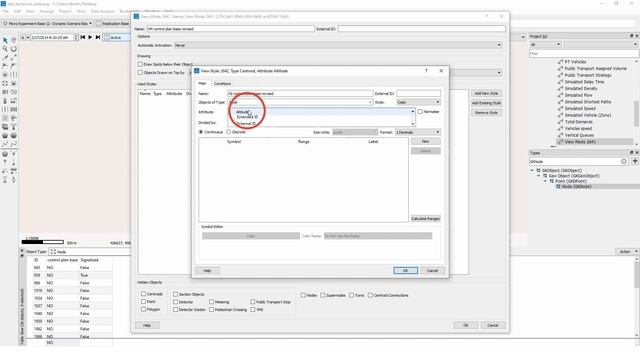
Task: Click the View Style dialog help question mark
Action: (x=427, y=71)
